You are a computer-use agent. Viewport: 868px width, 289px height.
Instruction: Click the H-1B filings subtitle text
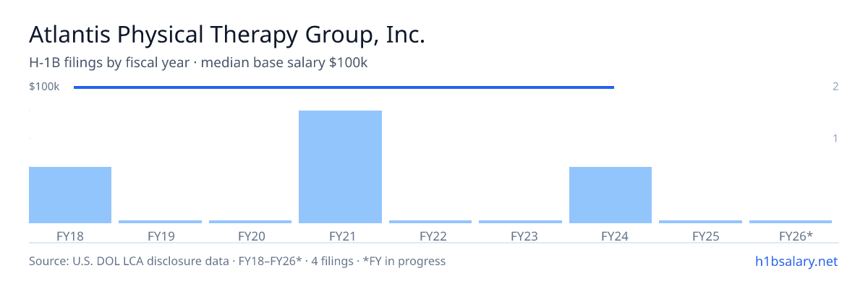(x=198, y=63)
